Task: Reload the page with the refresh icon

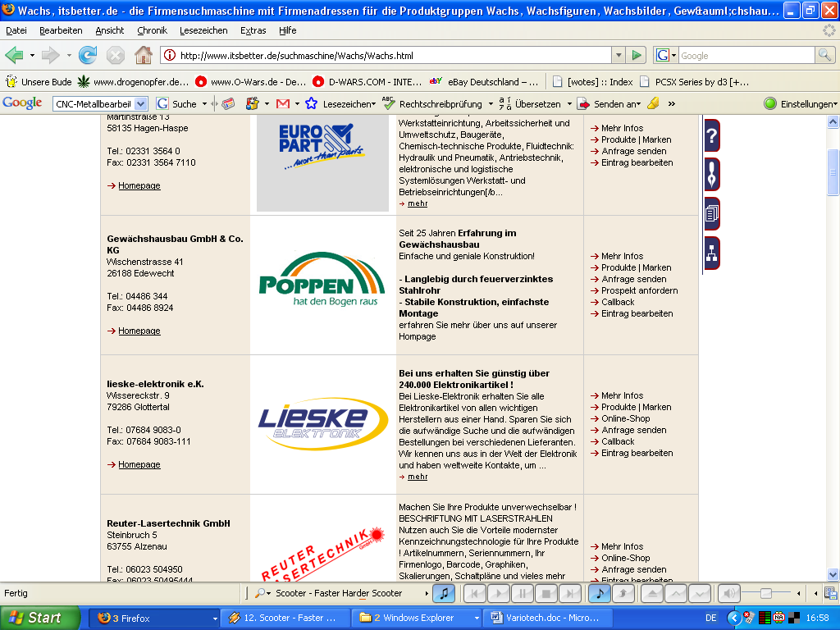Action: [88, 55]
